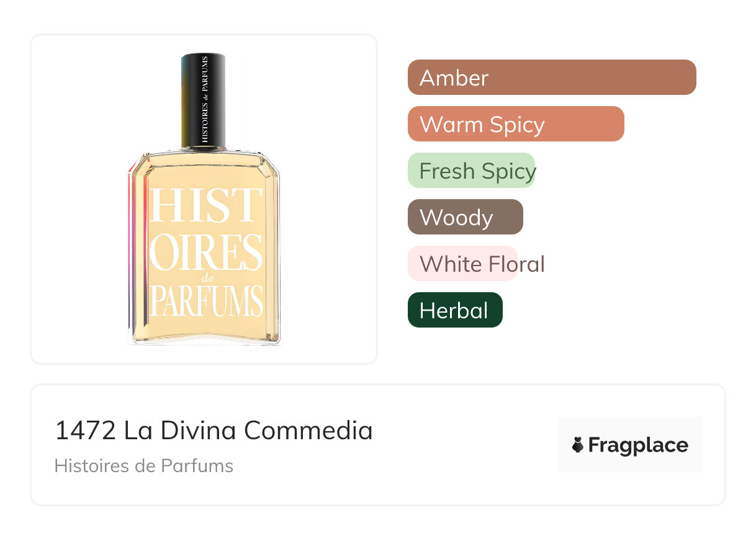Click the HIST lettering on the bottle
Viewport: 756px width, 536px height.
click(205, 205)
